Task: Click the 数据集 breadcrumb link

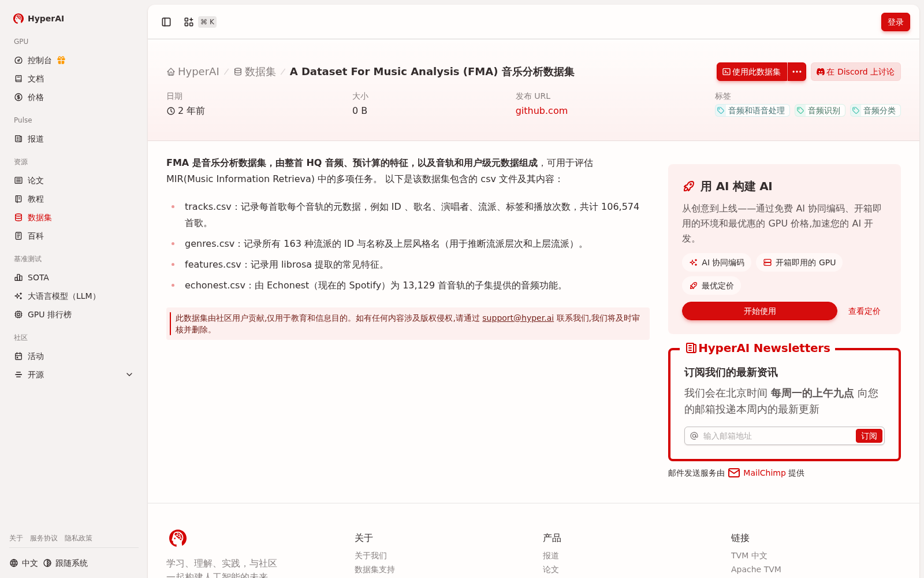Action: (x=255, y=72)
